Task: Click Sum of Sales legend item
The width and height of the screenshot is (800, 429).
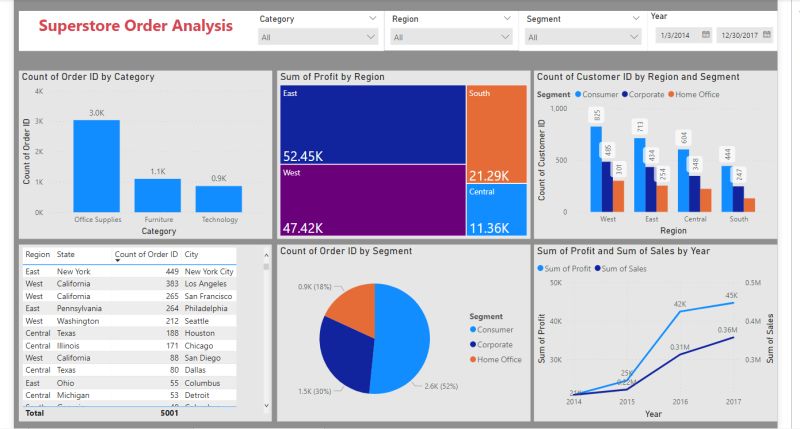Action: point(620,269)
